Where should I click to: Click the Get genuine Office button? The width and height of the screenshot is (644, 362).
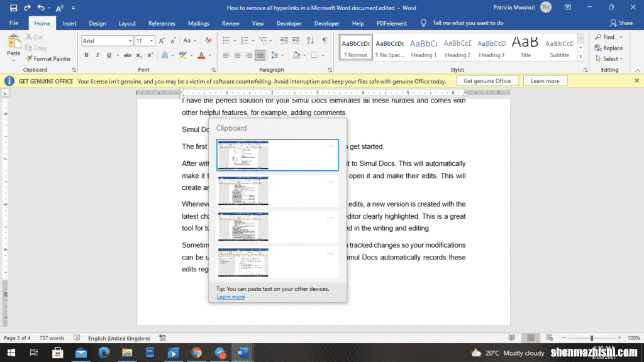(x=487, y=81)
